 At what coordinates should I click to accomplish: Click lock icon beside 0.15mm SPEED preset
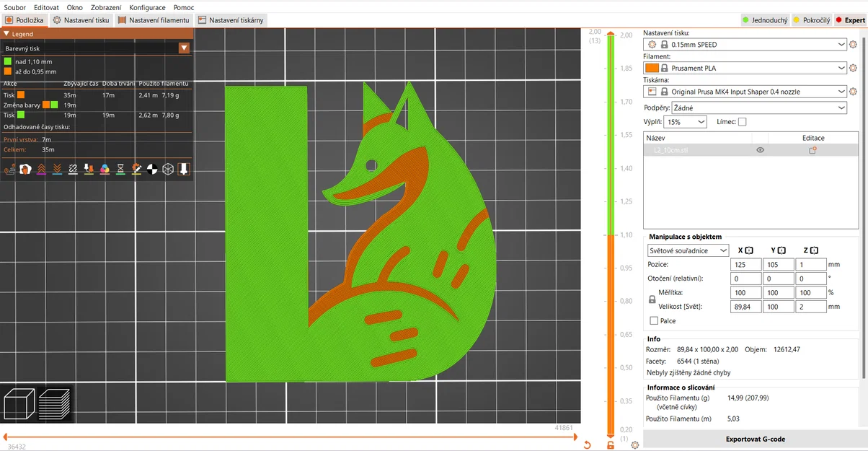tap(665, 45)
